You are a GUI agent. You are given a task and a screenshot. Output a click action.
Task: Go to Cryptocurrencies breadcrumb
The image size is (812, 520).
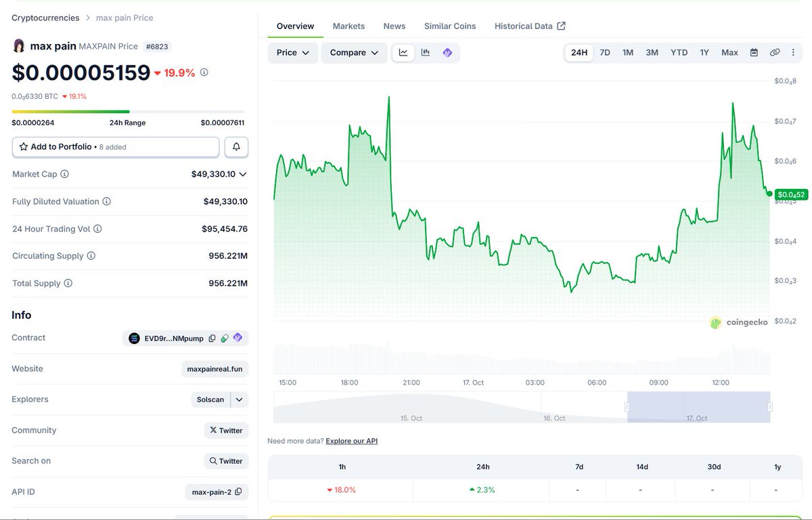pos(45,18)
